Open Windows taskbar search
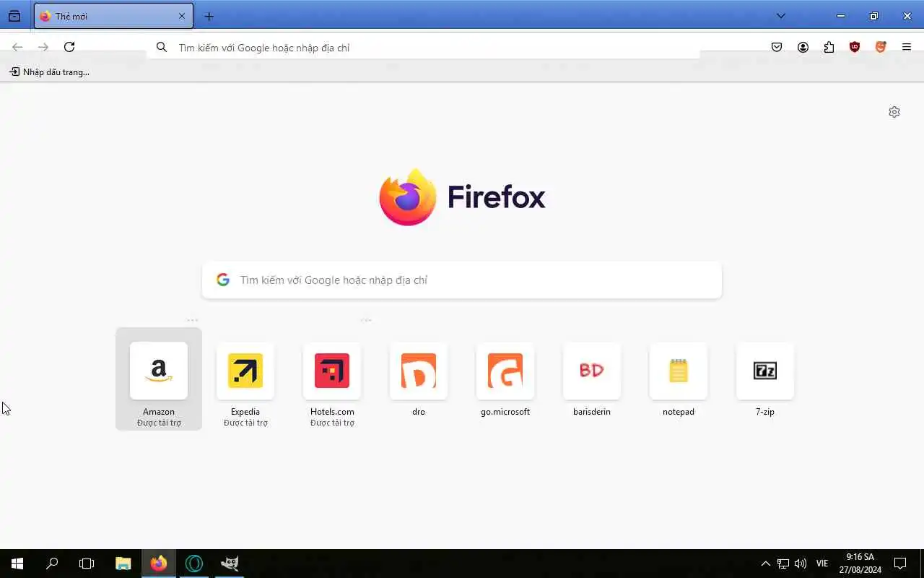This screenshot has height=578, width=924. coord(52,564)
